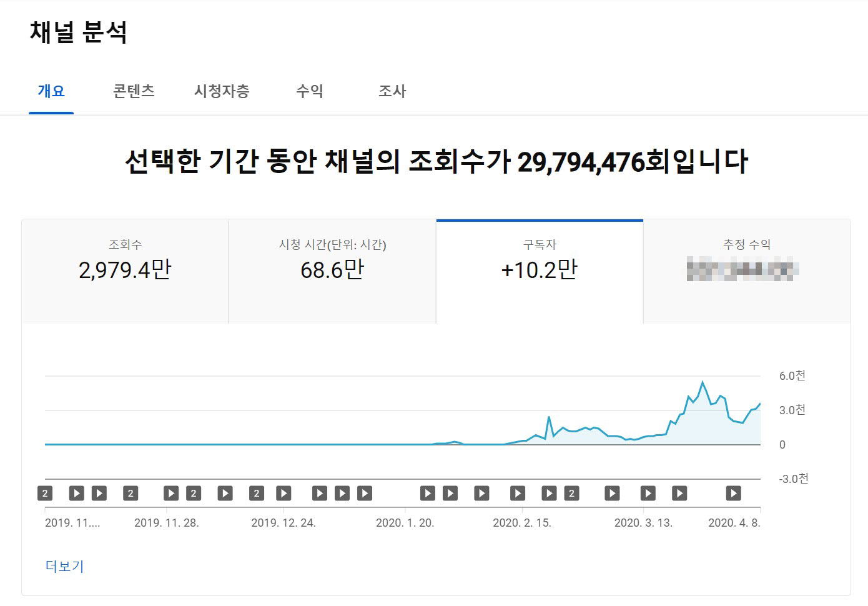Click the first '2' video marker on timeline
868x606 pixels.
point(45,494)
